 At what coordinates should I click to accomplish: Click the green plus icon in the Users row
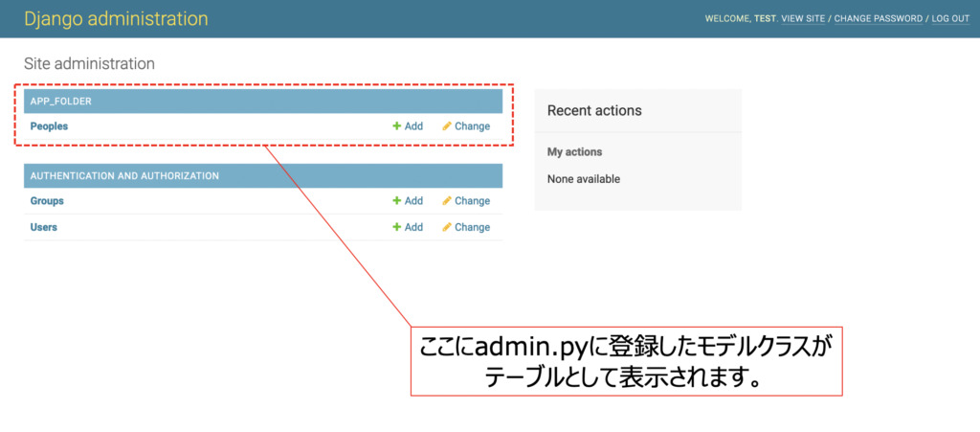pyautogui.click(x=396, y=228)
